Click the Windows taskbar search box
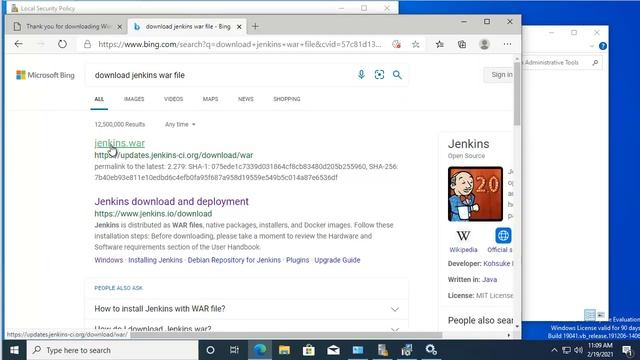The image size is (640, 360). pyautogui.click(x=113, y=350)
